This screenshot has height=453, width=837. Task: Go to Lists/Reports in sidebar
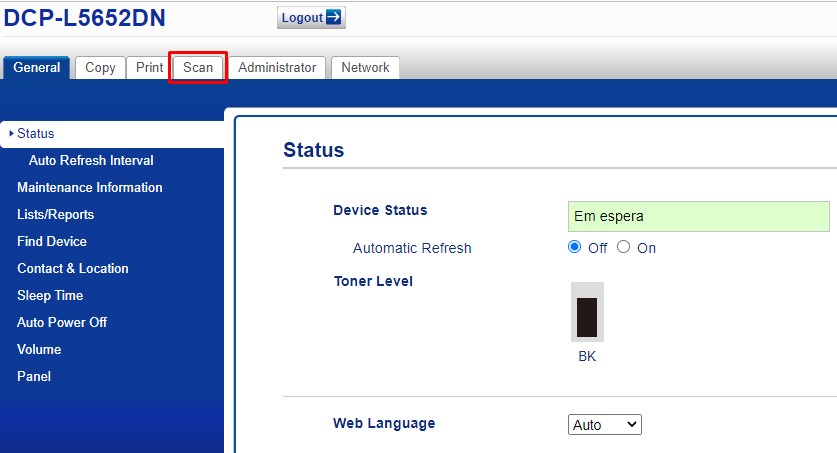click(56, 214)
